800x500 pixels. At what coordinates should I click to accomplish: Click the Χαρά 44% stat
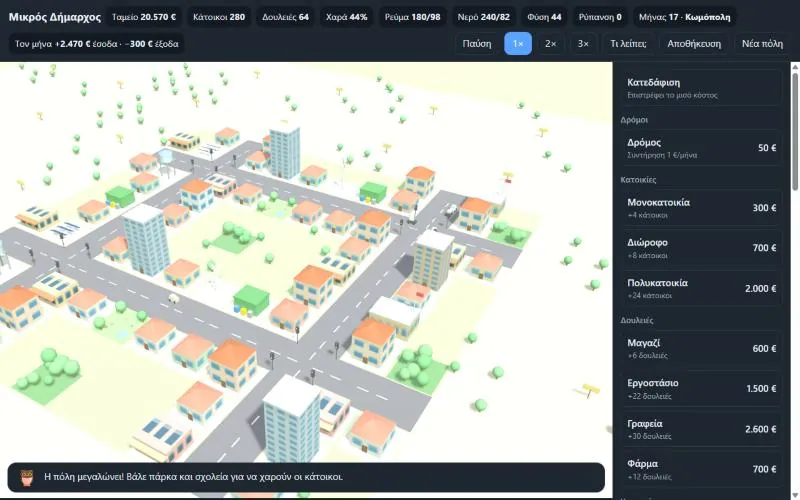pos(346,17)
